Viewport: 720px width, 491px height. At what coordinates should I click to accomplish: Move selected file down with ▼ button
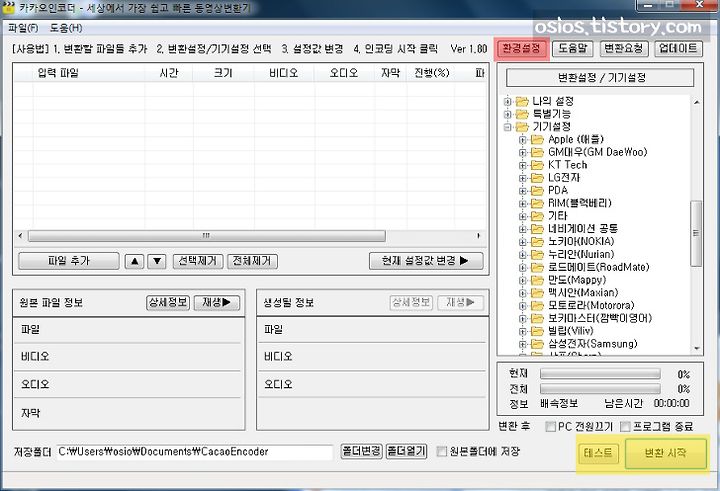click(x=157, y=261)
